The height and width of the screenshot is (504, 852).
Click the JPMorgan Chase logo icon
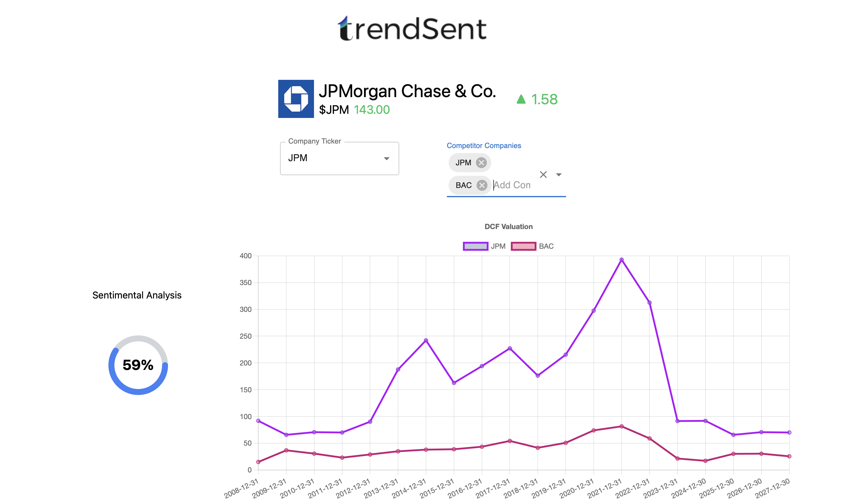tap(296, 99)
